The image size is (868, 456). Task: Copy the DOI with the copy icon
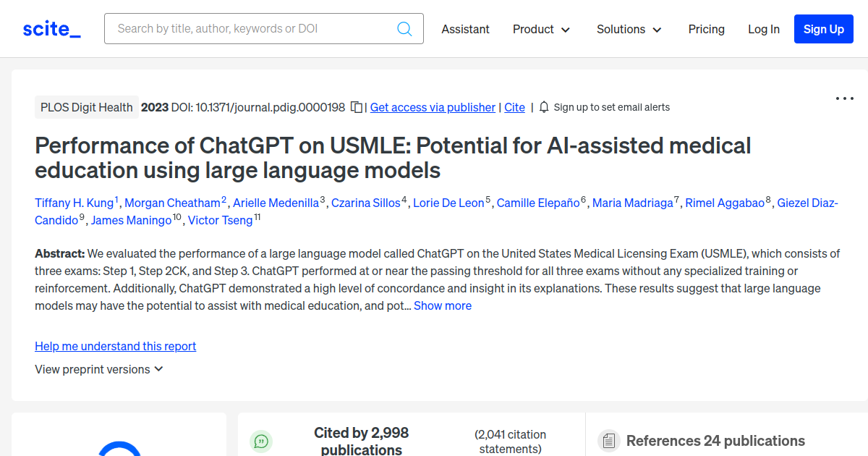click(x=357, y=107)
